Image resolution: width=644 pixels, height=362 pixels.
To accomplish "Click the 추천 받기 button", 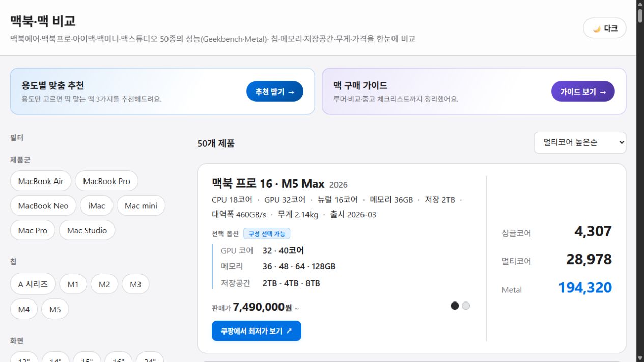I will tap(275, 92).
